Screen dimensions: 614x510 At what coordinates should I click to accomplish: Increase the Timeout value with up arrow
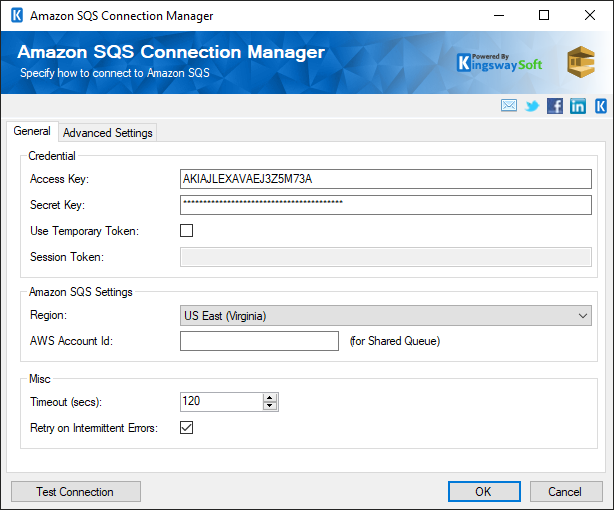(269, 398)
